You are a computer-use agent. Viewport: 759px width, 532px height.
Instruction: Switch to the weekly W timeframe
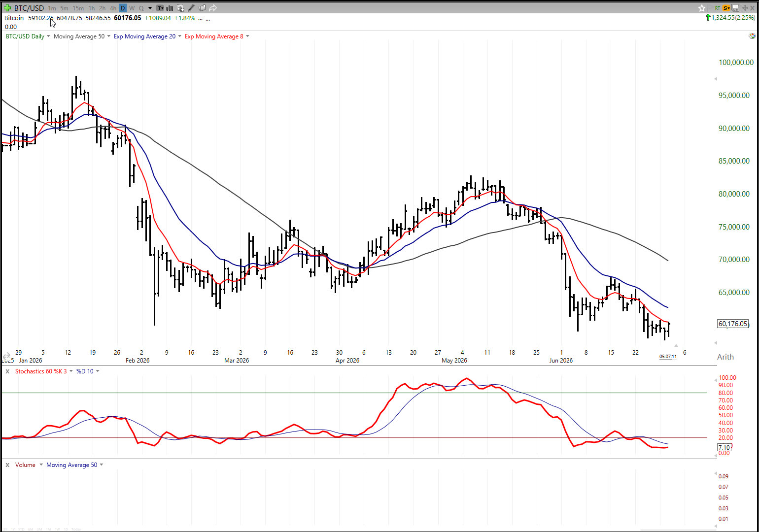pyautogui.click(x=132, y=8)
